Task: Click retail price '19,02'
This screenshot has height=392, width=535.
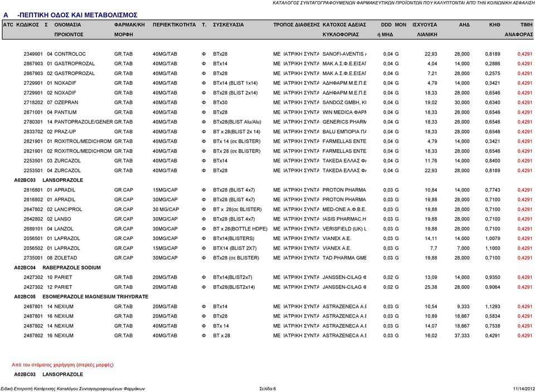Action: pos(431,102)
